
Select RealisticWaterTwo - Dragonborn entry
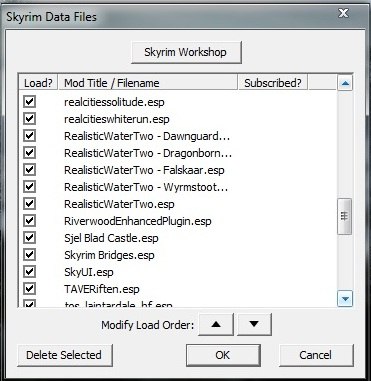[x=148, y=153]
